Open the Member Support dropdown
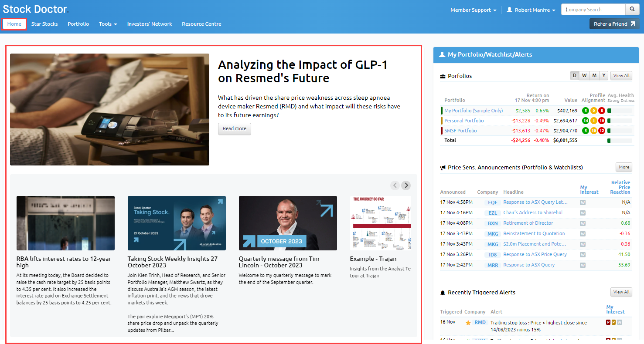 coord(473,10)
